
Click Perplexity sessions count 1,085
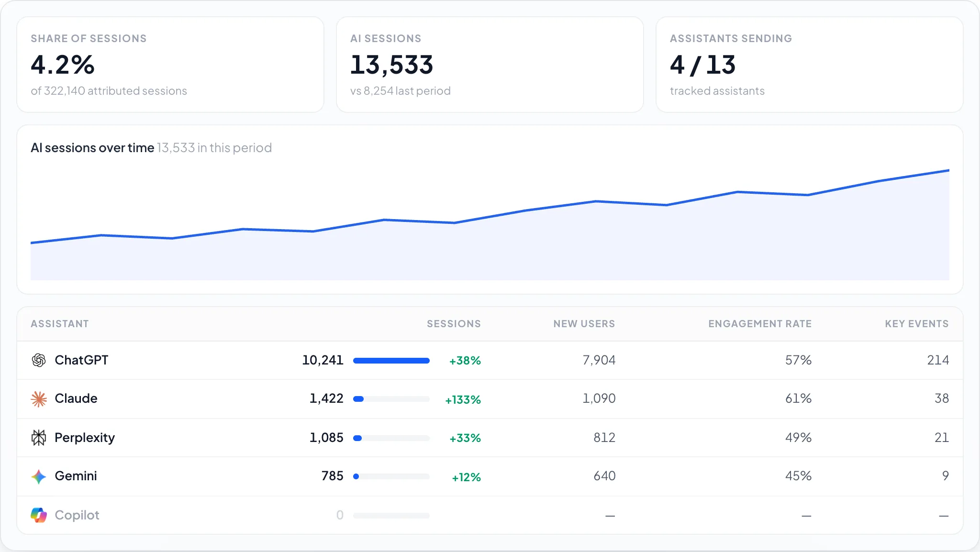point(326,438)
